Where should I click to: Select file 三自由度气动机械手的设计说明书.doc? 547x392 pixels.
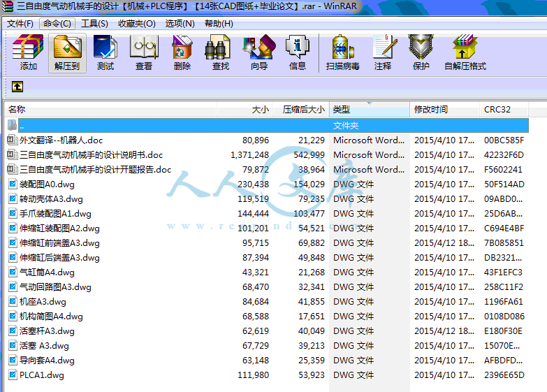click(x=91, y=155)
